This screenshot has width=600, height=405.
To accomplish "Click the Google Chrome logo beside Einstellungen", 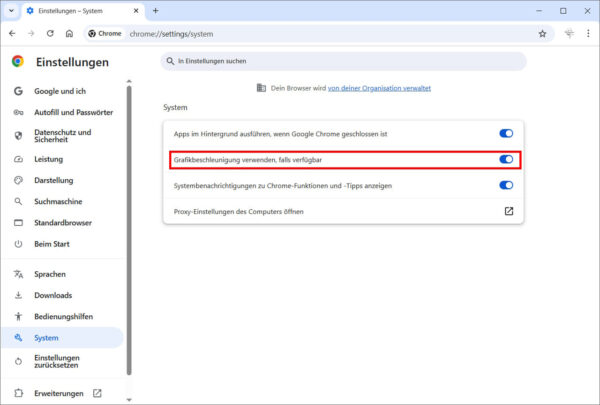I will click(18, 61).
